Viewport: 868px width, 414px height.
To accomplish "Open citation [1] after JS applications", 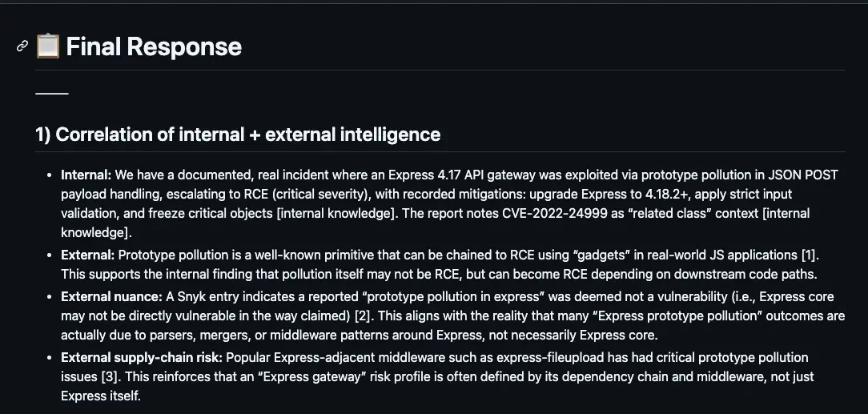I will [810, 255].
